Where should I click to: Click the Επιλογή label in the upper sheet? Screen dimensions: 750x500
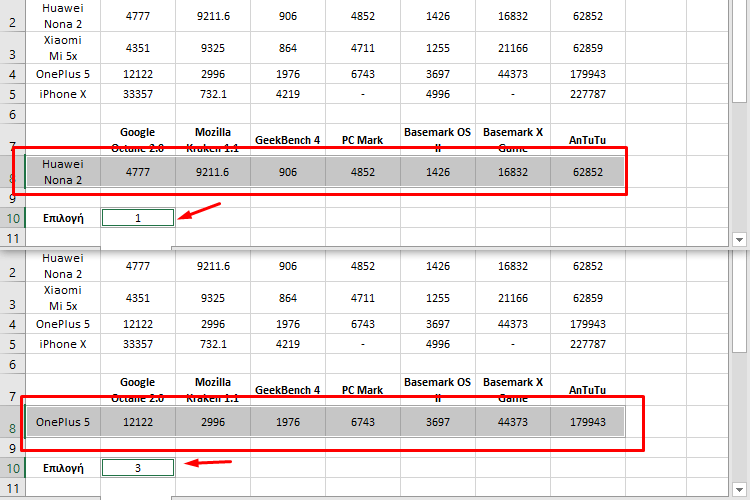(x=63, y=218)
